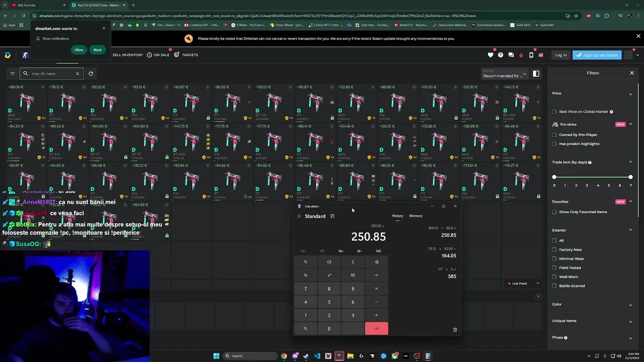Image resolution: width=644 pixels, height=362 pixels.
Task: Open Steam from the taskbar
Action: coord(306,356)
